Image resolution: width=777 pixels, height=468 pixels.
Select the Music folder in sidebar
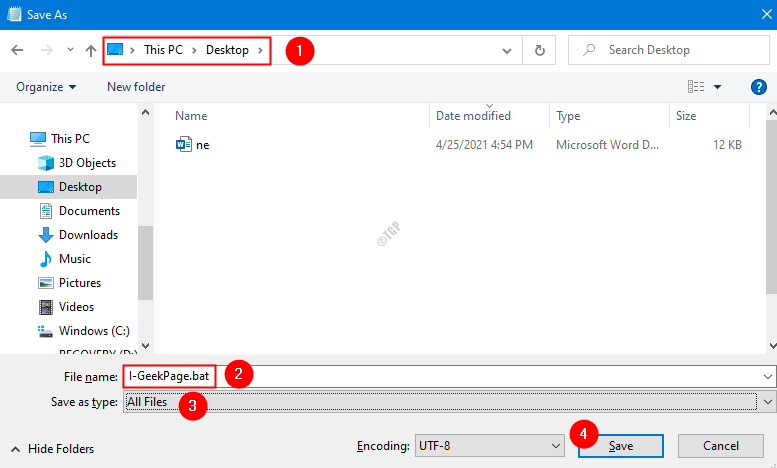click(74, 259)
